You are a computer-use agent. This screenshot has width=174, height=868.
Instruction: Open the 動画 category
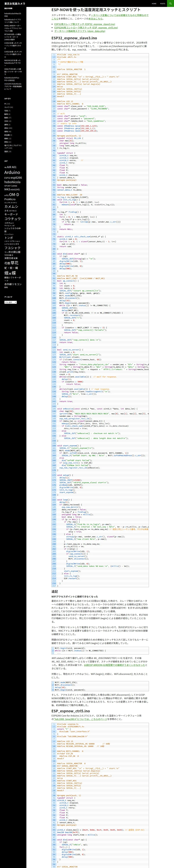(x=6, y=118)
